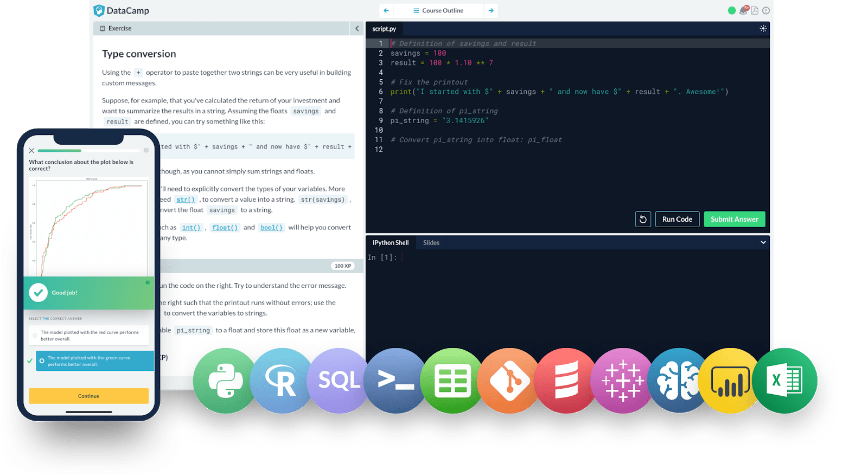Viewport: 868px width, 476px height.
Task: Click the DataCamp logo
Action: coord(121,10)
